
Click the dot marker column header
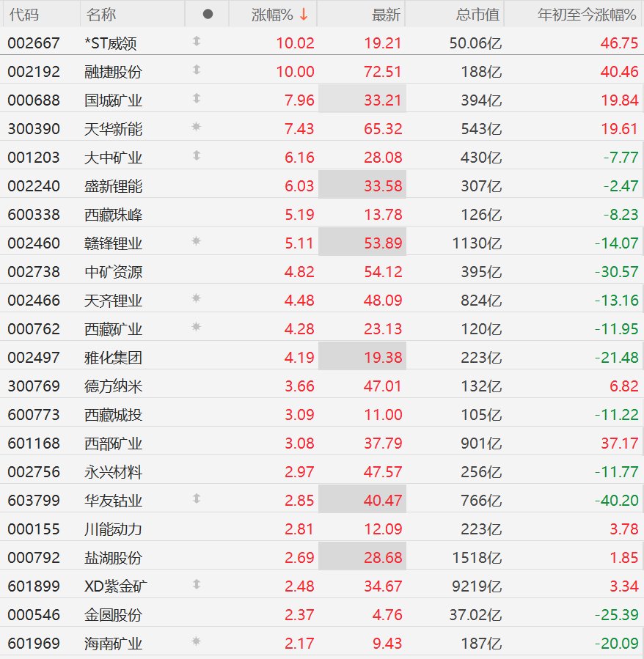(208, 14)
